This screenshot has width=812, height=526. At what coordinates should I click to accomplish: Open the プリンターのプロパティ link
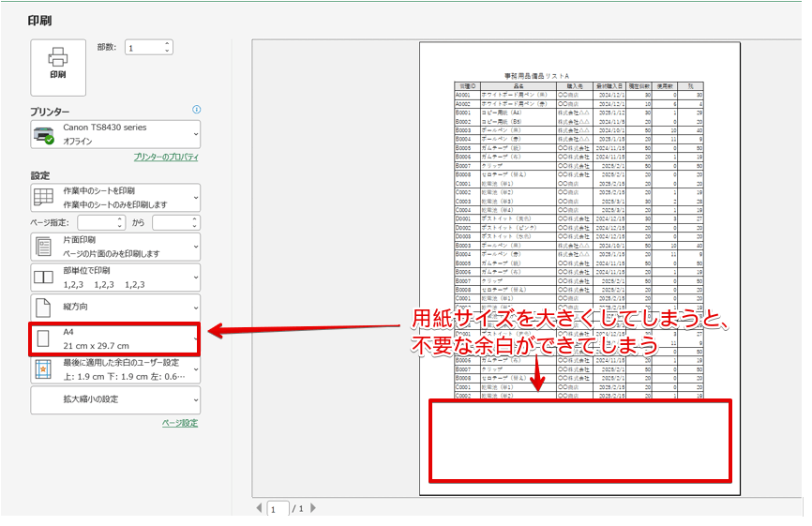(x=165, y=158)
